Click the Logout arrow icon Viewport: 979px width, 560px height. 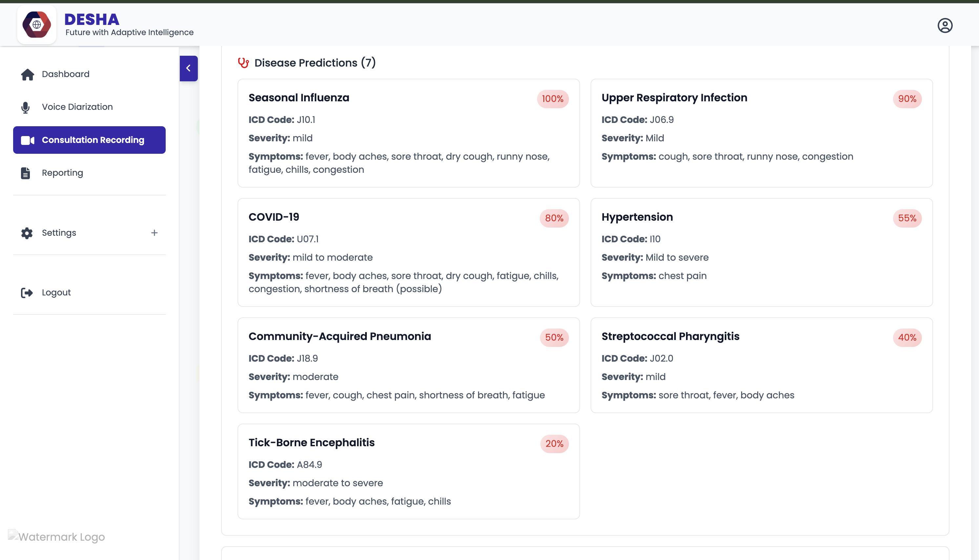26,292
